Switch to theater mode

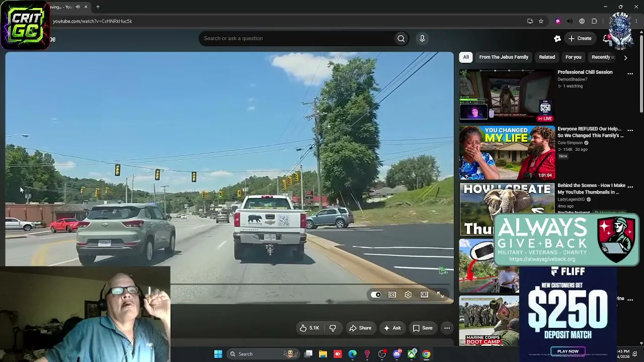(424, 295)
